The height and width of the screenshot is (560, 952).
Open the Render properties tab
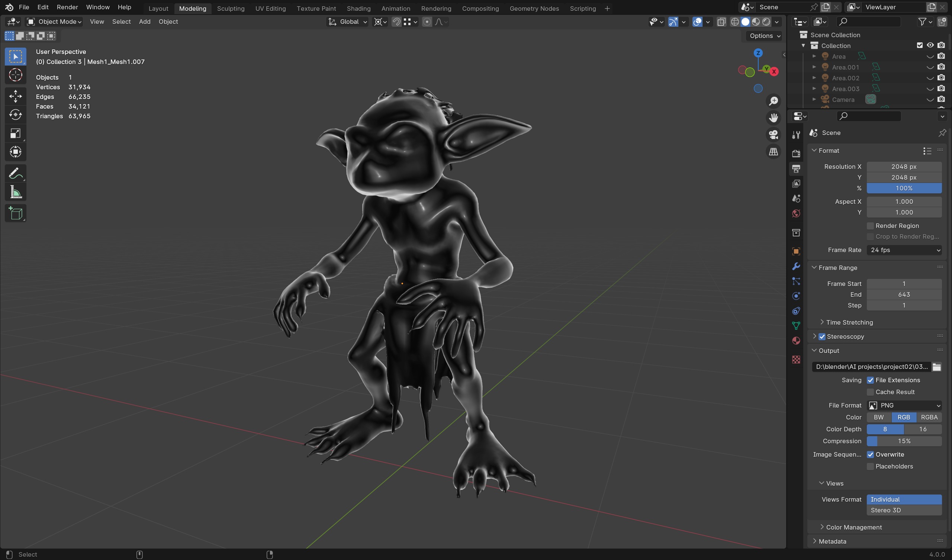pos(796,154)
